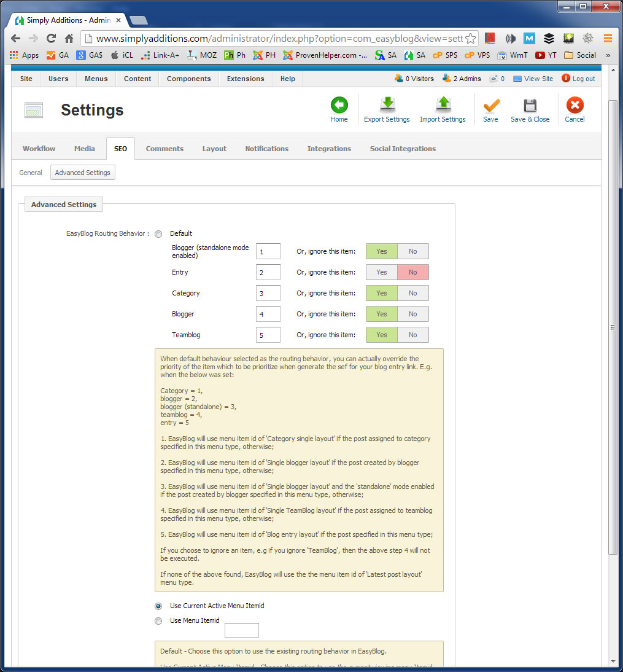Save settings with the orange checkmark
623x672 pixels.
coord(490,105)
